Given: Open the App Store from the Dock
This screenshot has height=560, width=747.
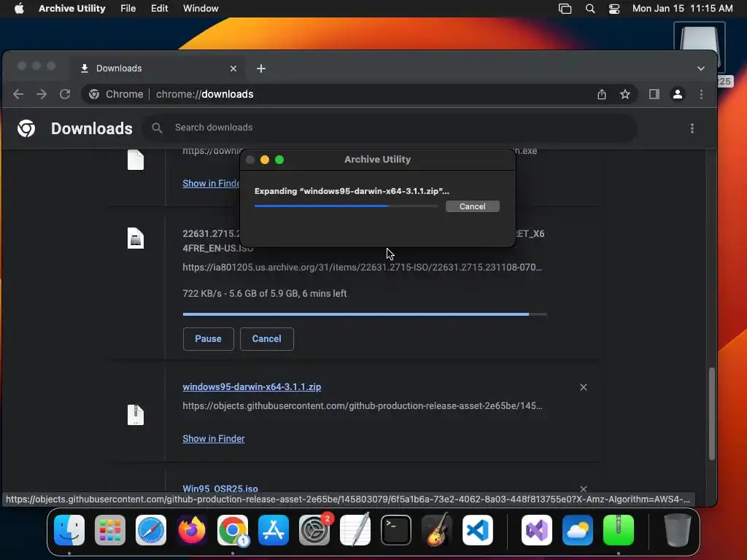Looking at the screenshot, I should point(274,530).
